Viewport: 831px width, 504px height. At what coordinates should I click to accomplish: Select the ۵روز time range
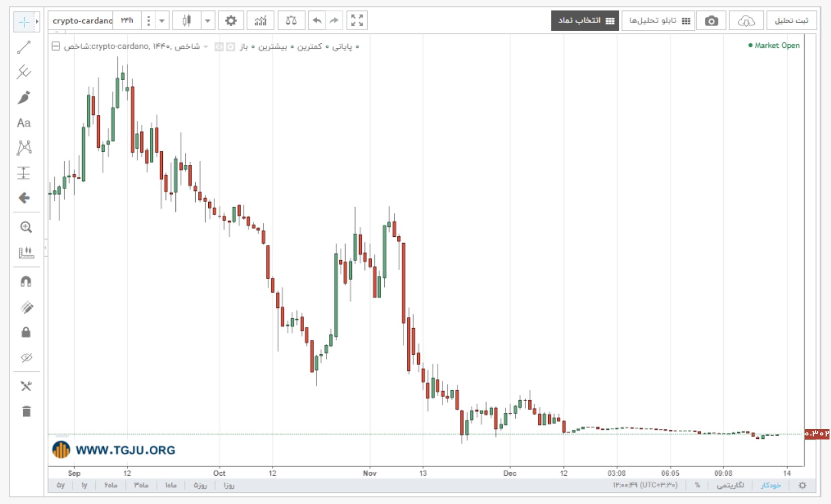coord(200,485)
